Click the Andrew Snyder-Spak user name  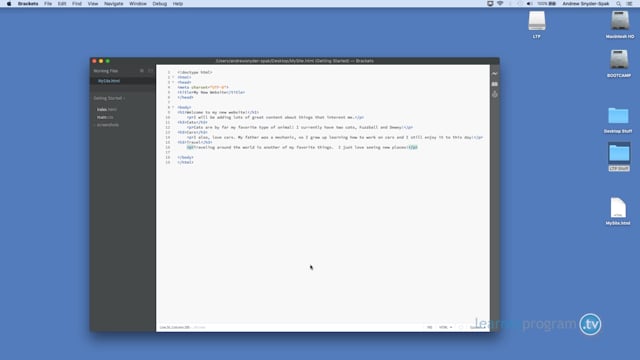(x=586, y=4)
